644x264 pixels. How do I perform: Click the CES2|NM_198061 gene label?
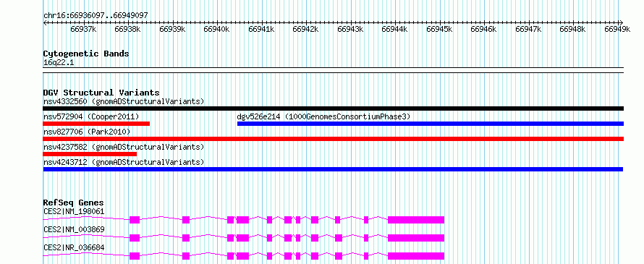(x=74, y=211)
